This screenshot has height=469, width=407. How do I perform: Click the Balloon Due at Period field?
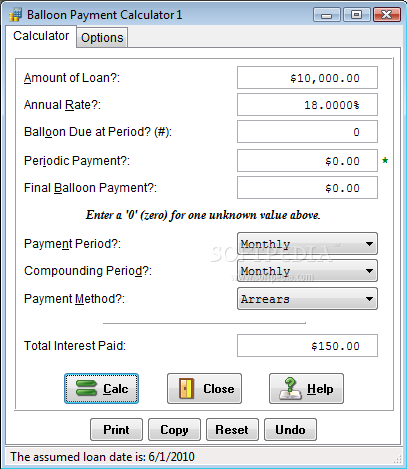click(x=307, y=132)
